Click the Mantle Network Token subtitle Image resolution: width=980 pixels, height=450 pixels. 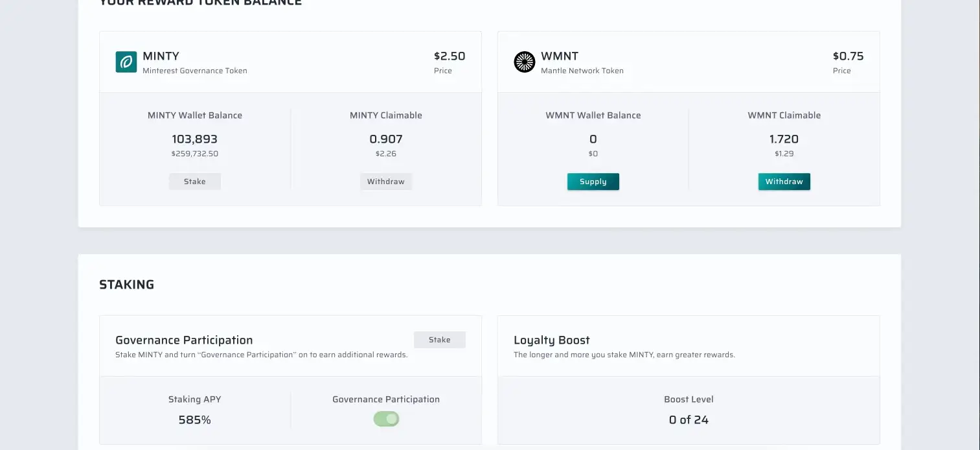pyautogui.click(x=582, y=71)
